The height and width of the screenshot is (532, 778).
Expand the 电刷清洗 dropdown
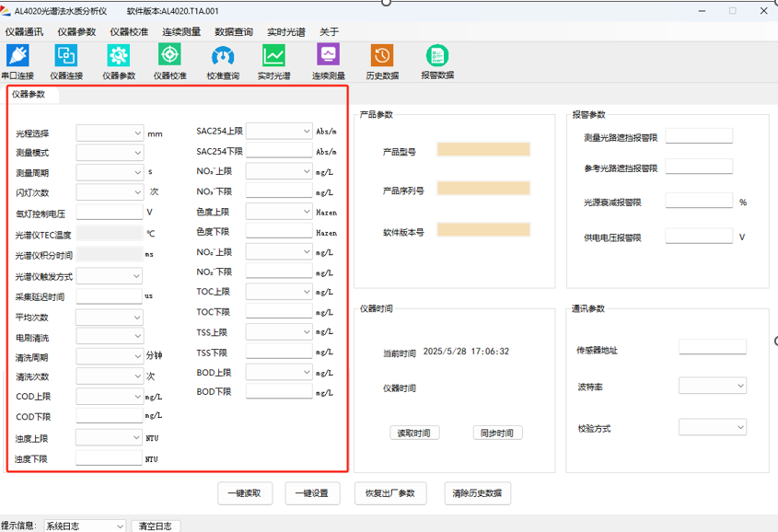(110, 336)
